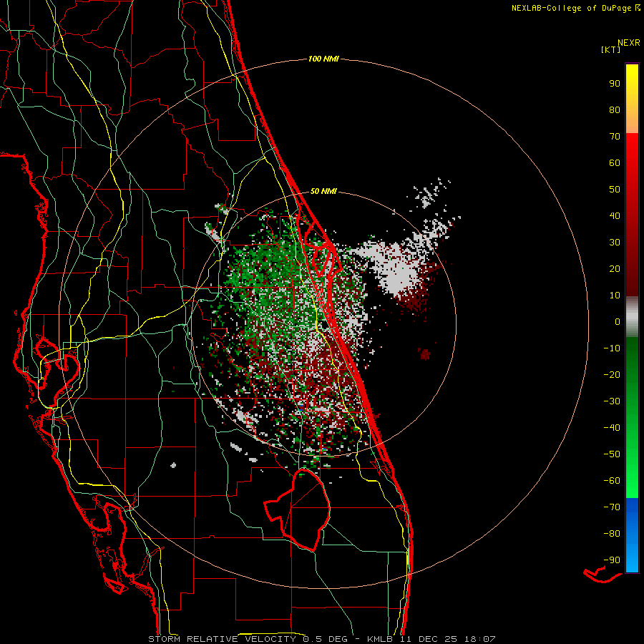
Task: Click the 20 knot scale label
Action: [x=615, y=268]
